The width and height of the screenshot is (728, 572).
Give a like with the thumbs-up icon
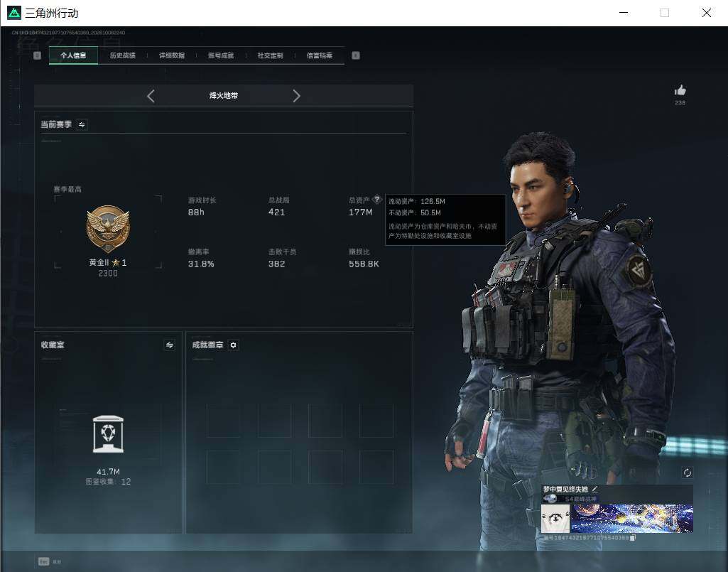coord(680,90)
